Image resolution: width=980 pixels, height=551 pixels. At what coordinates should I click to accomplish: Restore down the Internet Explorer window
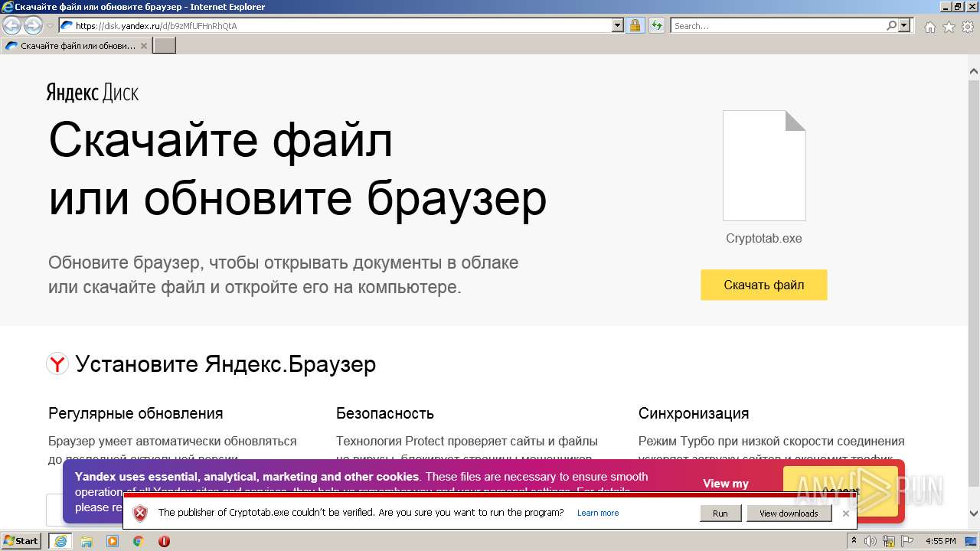[957, 7]
